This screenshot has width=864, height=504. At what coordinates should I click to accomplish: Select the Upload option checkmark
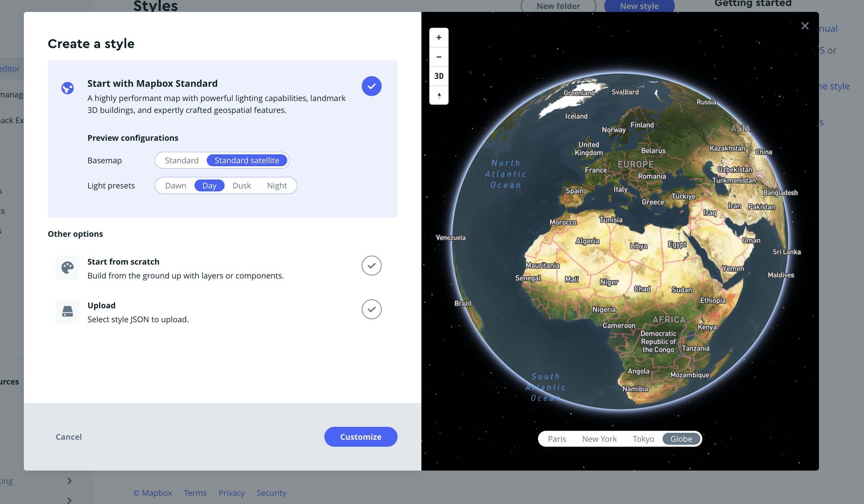coord(371,309)
